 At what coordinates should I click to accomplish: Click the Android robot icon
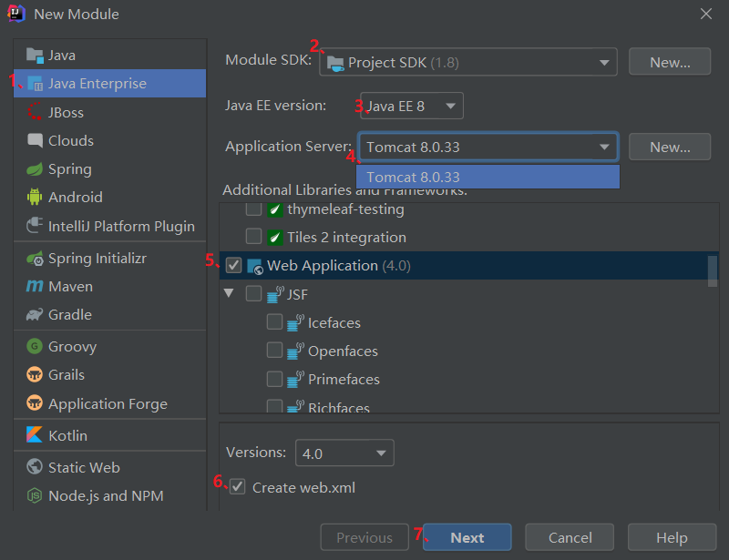point(35,197)
